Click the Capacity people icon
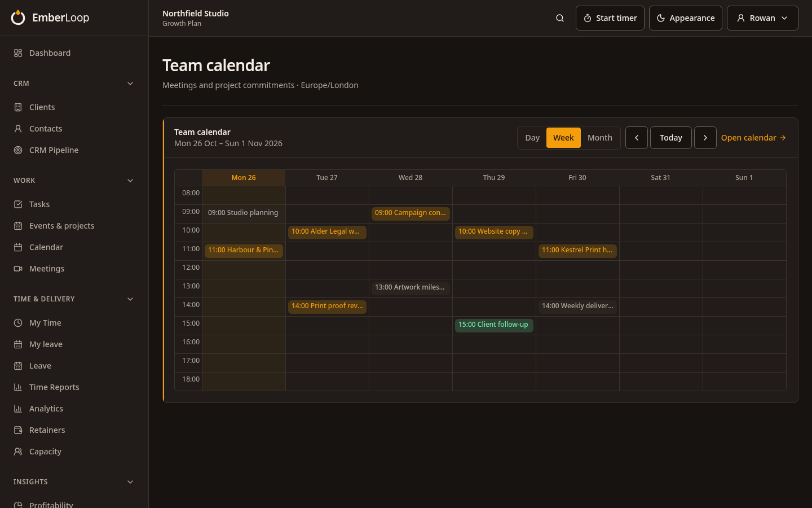The height and width of the screenshot is (508, 812). pos(18,452)
